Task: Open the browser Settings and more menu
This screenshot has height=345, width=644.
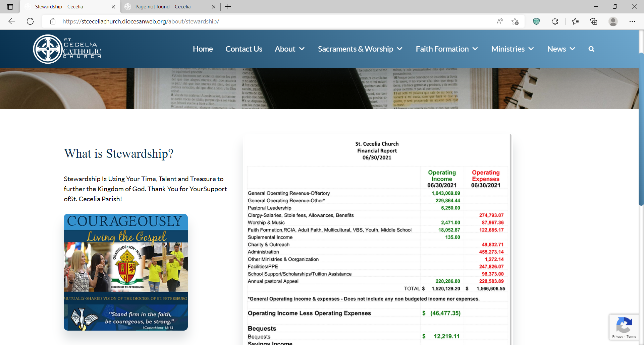Action: (x=632, y=21)
